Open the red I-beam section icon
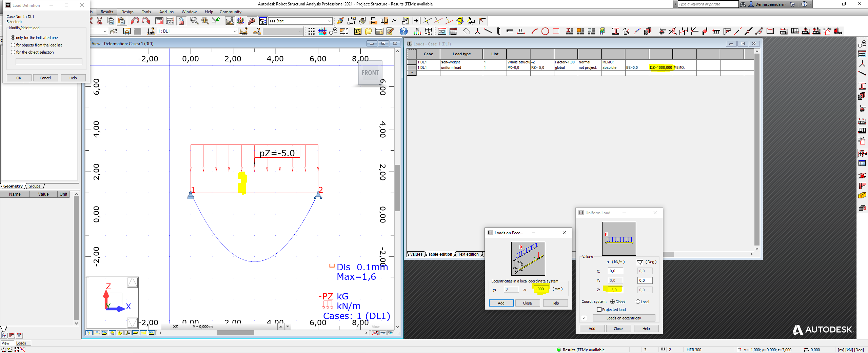The height and width of the screenshot is (353, 868). (x=615, y=32)
